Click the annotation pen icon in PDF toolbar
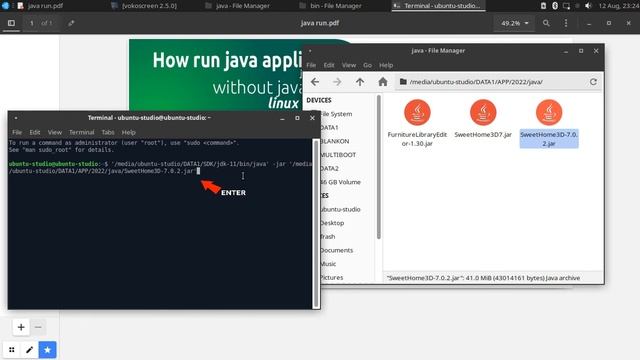 pyautogui.click(x=71, y=23)
